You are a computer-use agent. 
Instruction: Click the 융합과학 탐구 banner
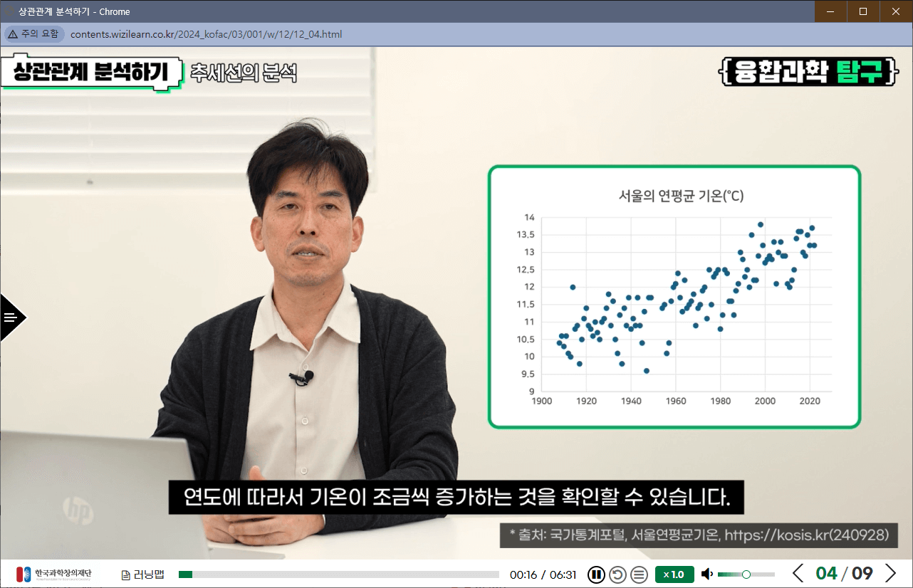[x=808, y=72]
